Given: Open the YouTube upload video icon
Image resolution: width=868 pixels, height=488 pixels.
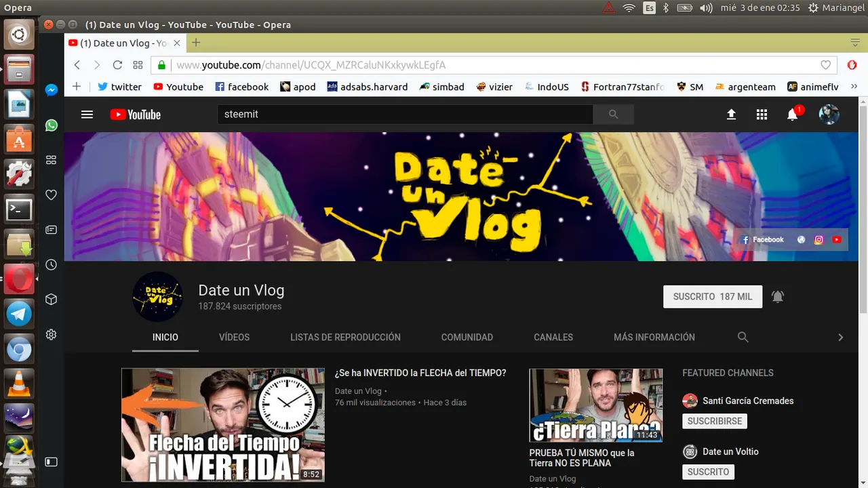Looking at the screenshot, I should coord(731,115).
